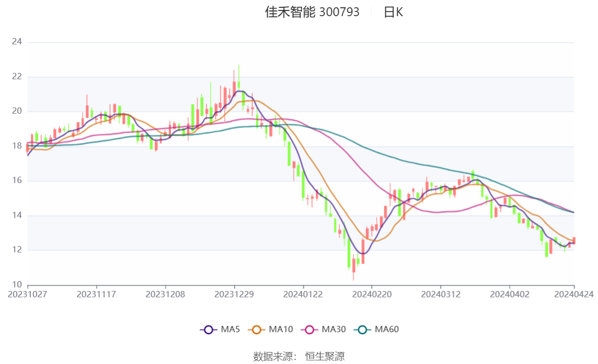The image size is (598, 364).
Task: Click the tallest green candlestick near 22
Action: tap(239, 77)
